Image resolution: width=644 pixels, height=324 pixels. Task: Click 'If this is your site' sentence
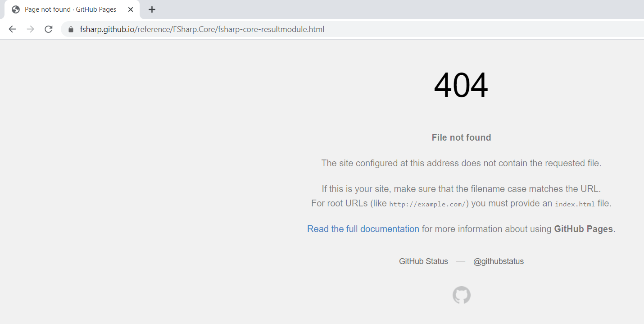[x=461, y=189]
